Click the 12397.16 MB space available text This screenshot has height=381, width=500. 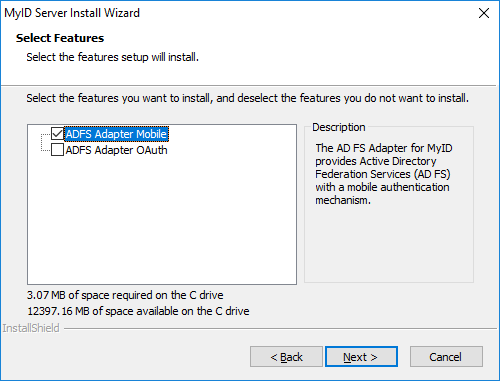coord(138,311)
